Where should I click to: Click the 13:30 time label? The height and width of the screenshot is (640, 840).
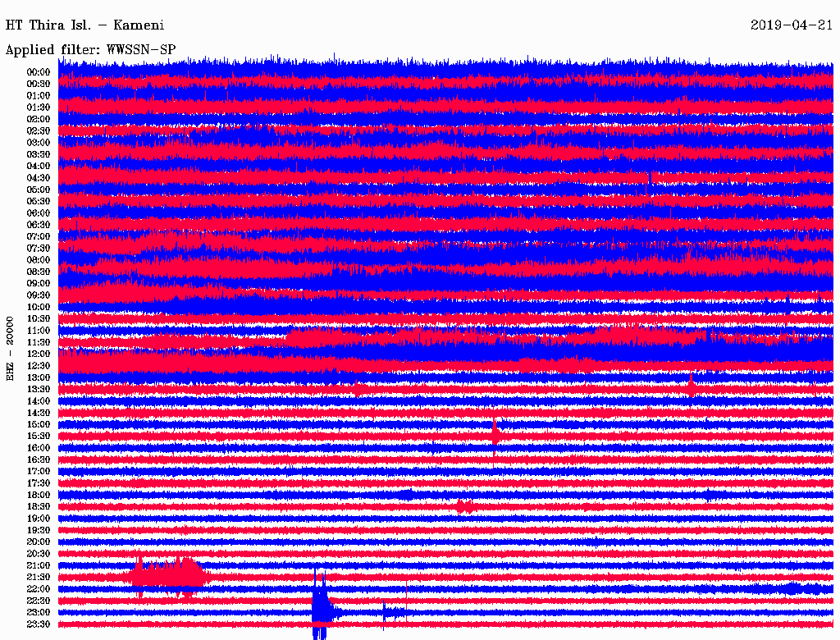[x=39, y=390]
